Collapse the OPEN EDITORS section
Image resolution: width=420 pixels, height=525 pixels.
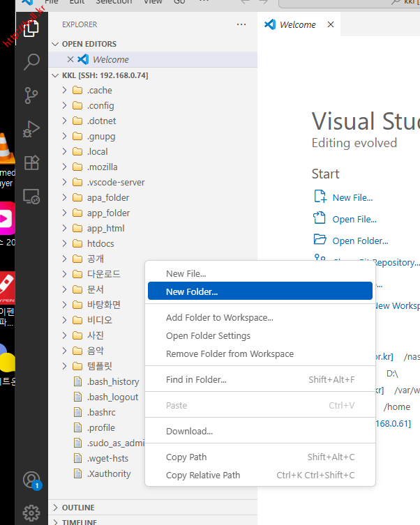89,44
